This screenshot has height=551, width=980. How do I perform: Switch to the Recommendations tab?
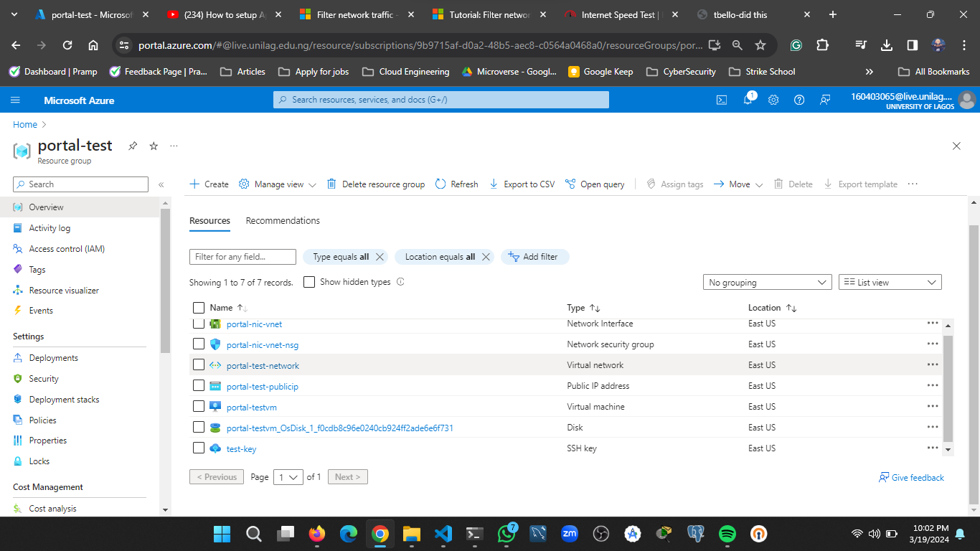[x=283, y=221]
